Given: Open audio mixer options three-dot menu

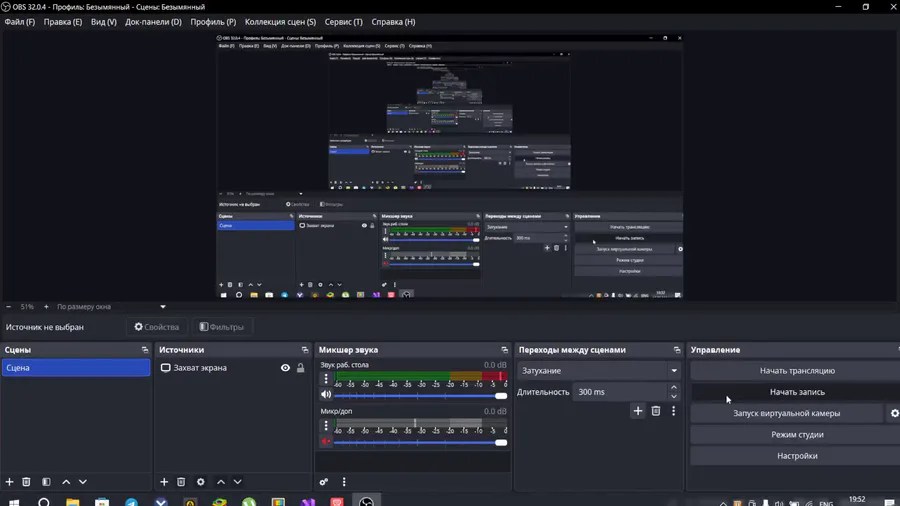Looking at the screenshot, I should coord(344,482).
